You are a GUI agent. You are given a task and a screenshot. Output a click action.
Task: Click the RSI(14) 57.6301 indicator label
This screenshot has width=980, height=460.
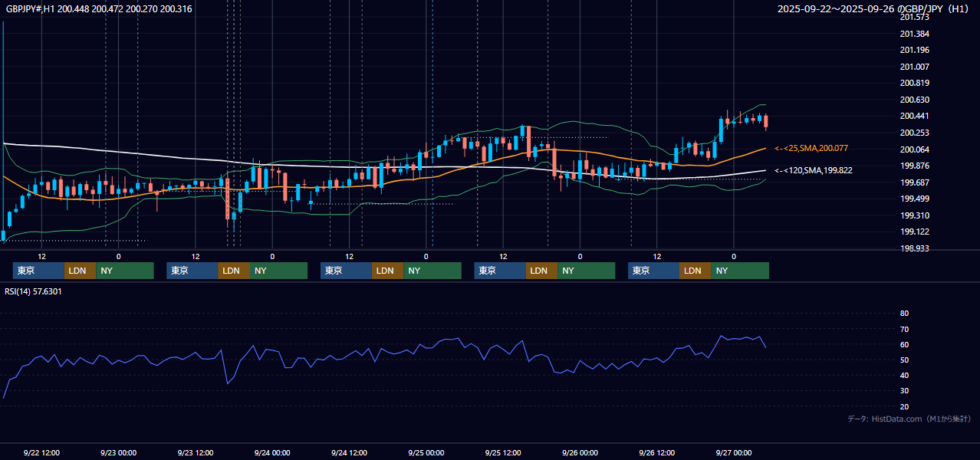click(x=33, y=291)
